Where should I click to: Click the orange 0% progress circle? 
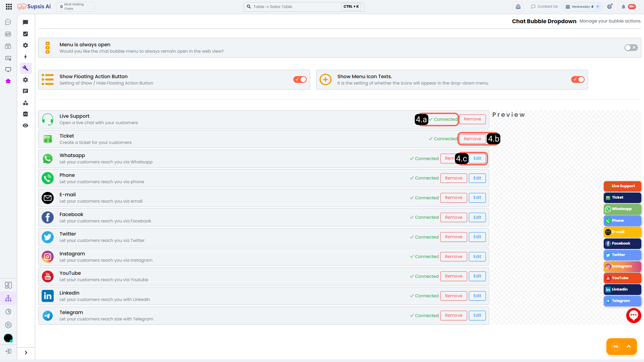pyautogui.click(x=616, y=346)
